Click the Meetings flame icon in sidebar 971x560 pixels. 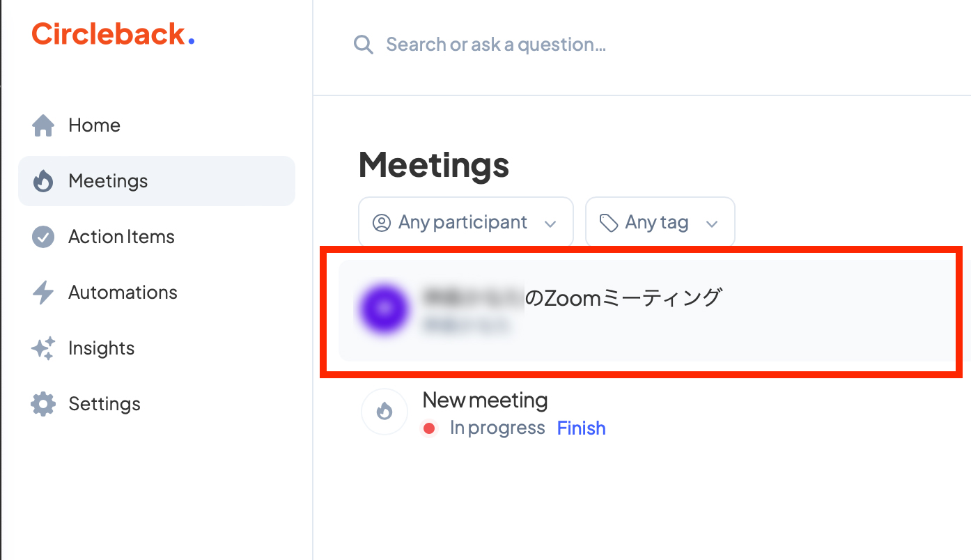43,181
